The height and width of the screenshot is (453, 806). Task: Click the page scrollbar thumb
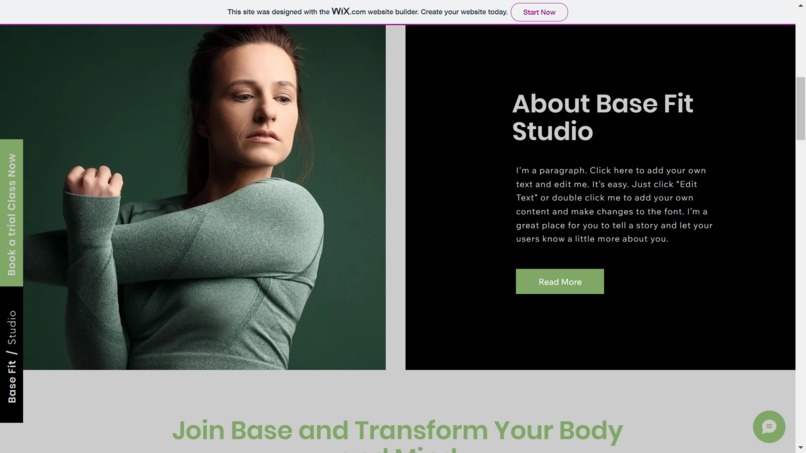pyautogui.click(x=800, y=108)
